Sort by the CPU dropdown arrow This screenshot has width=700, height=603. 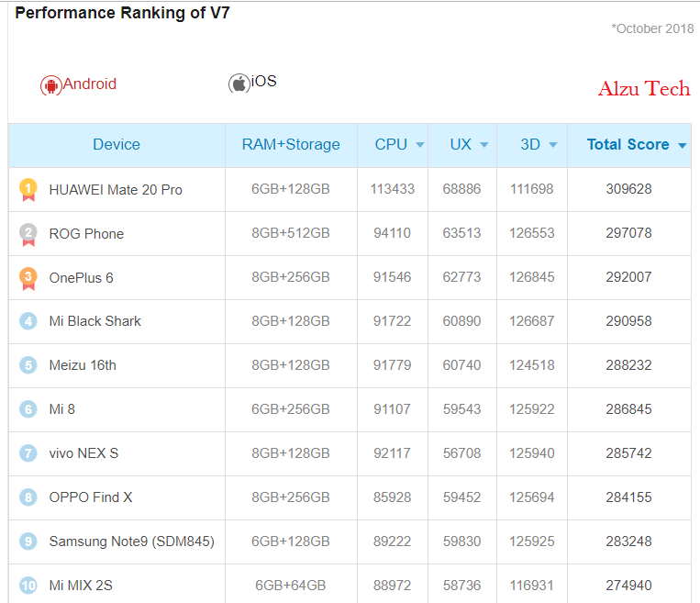click(x=419, y=145)
